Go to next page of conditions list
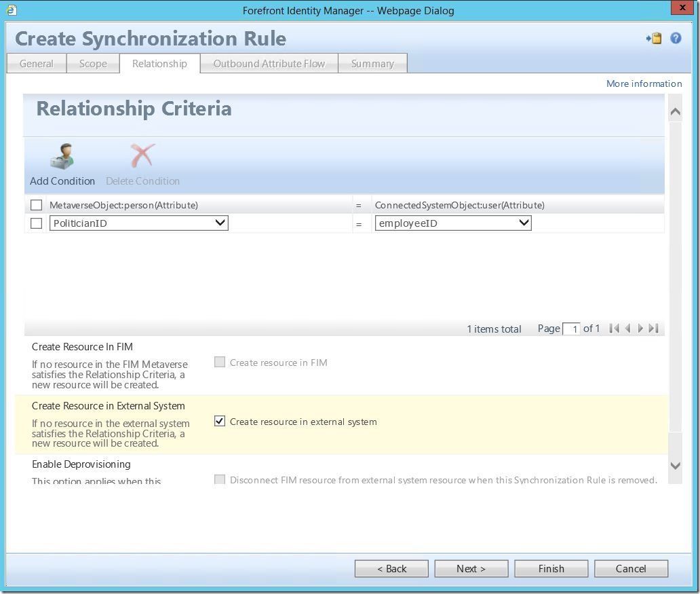 tap(640, 329)
